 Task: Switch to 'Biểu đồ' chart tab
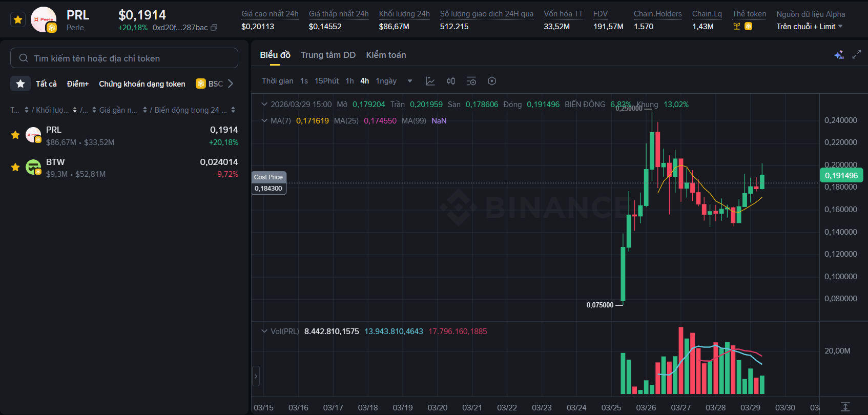coord(275,55)
